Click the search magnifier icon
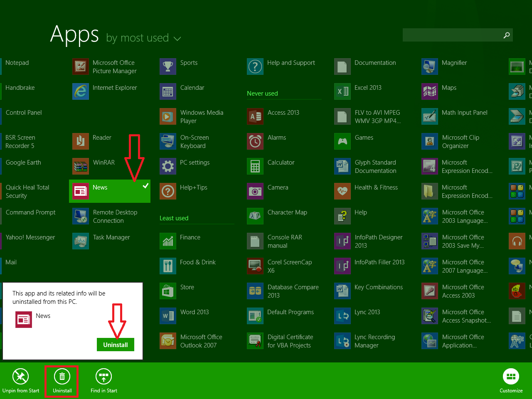Viewport: 532px width, 399px height. click(x=506, y=35)
